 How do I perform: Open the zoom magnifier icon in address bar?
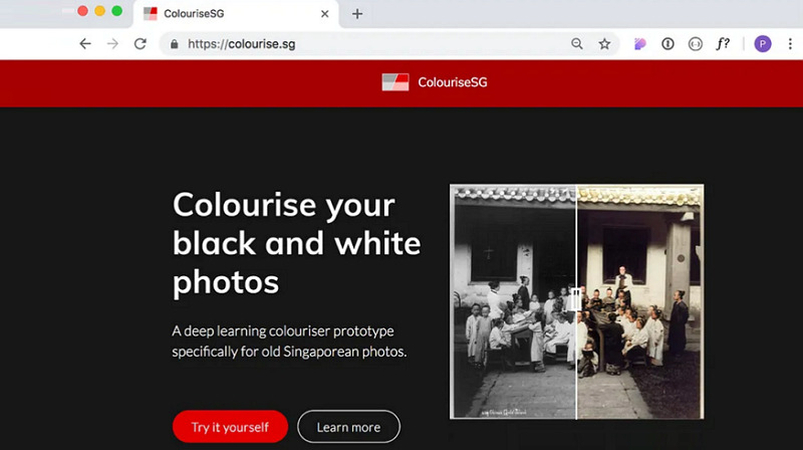coord(577,44)
